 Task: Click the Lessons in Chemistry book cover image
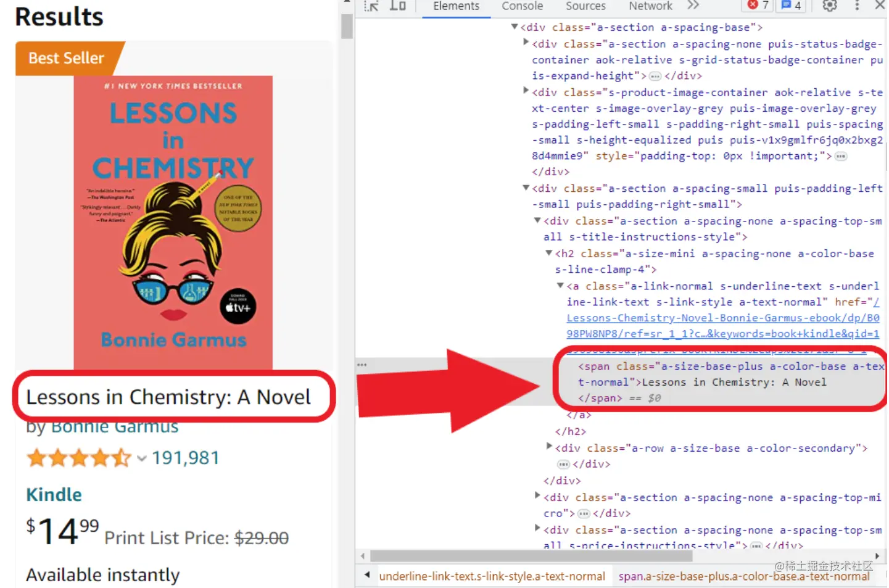tap(173, 223)
